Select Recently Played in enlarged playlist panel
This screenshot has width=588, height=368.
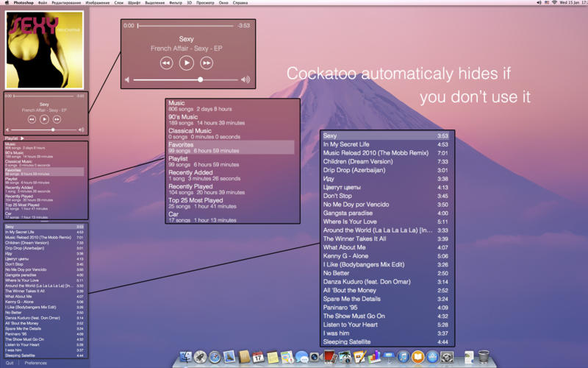coord(231,189)
